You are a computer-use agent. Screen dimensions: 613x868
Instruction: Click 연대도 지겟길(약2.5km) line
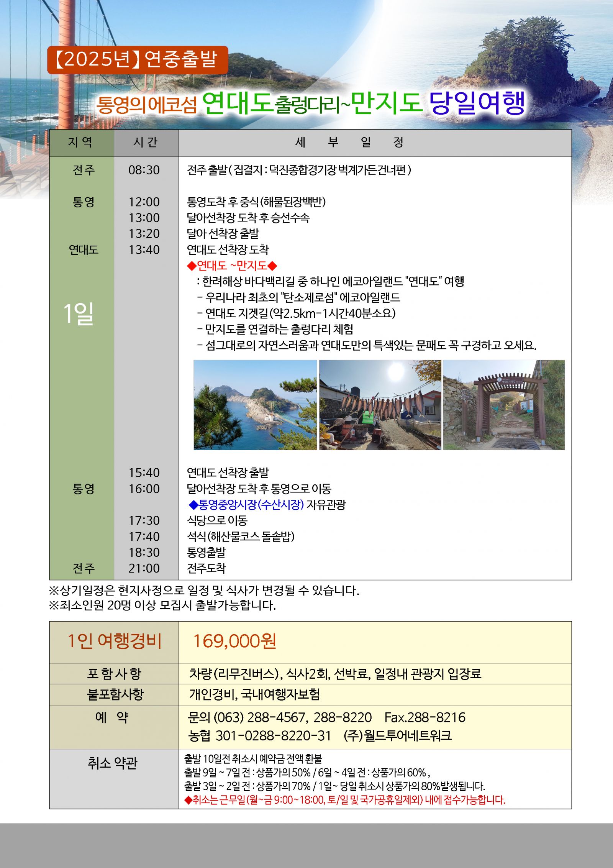pos(297,313)
